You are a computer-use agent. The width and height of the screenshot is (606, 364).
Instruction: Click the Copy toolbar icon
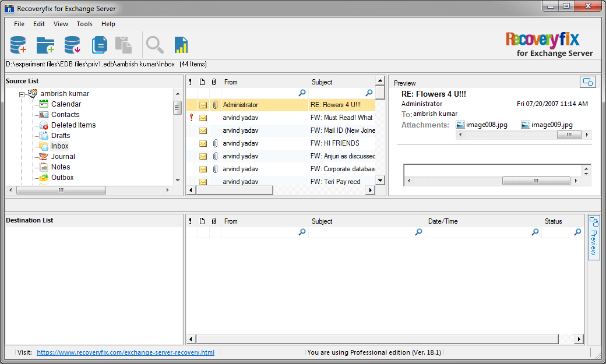click(99, 45)
